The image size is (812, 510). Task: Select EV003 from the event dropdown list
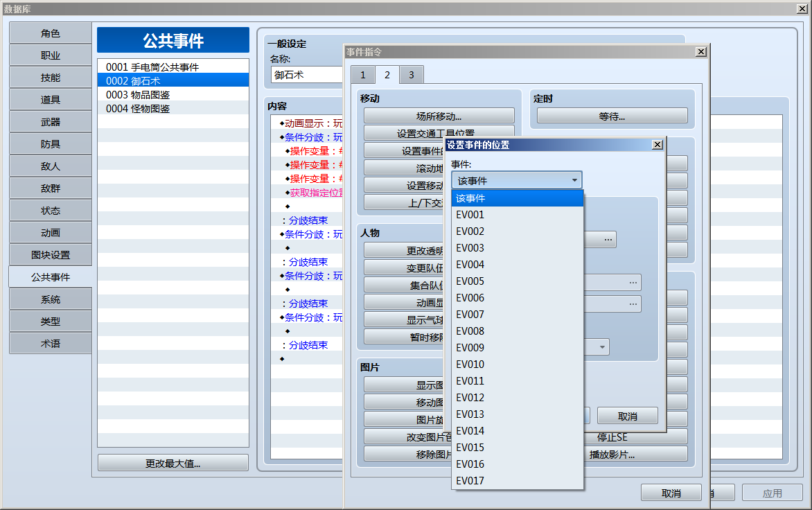pyautogui.click(x=518, y=248)
